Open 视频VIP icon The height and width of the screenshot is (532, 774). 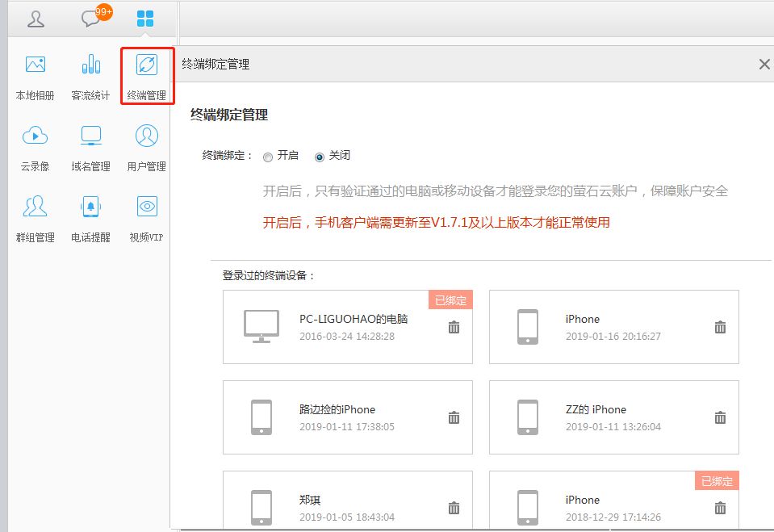pyautogui.click(x=147, y=207)
